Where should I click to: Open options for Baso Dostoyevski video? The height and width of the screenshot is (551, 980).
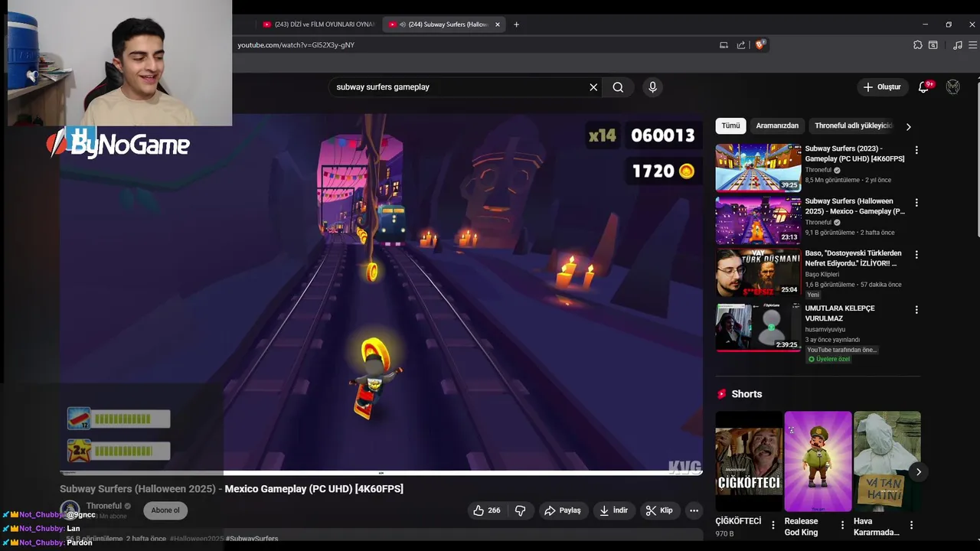[916, 254]
